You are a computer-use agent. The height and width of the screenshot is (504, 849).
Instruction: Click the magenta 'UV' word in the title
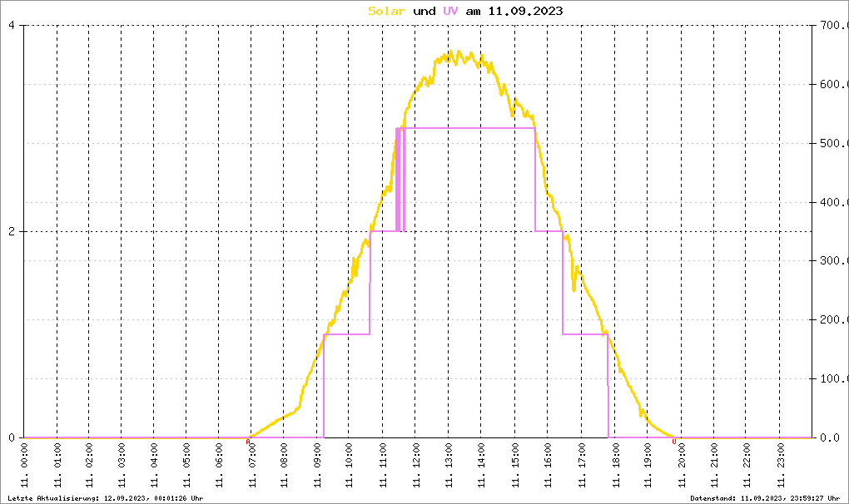(x=450, y=11)
